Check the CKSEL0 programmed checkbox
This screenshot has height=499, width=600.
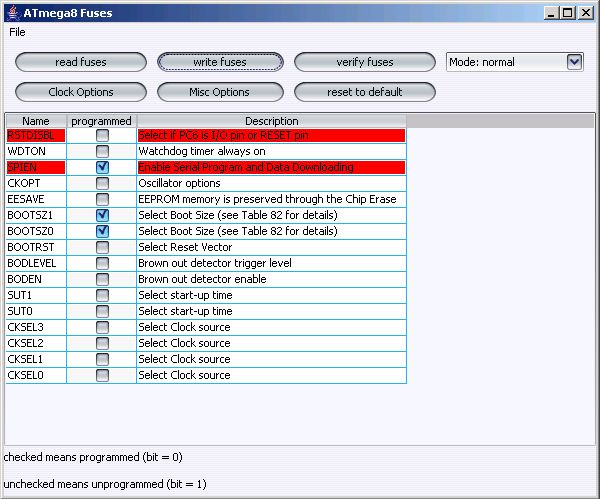pyautogui.click(x=102, y=375)
